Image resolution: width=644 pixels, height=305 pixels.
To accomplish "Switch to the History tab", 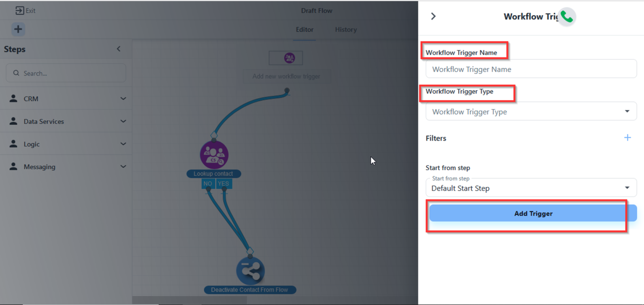I will coord(346,30).
